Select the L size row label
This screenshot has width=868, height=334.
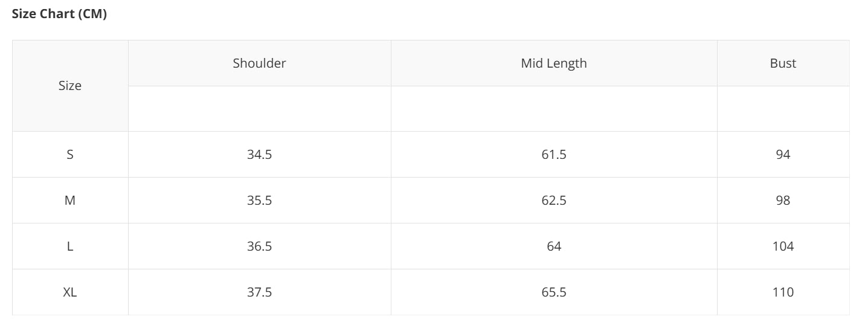pyautogui.click(x=70, y=246)
